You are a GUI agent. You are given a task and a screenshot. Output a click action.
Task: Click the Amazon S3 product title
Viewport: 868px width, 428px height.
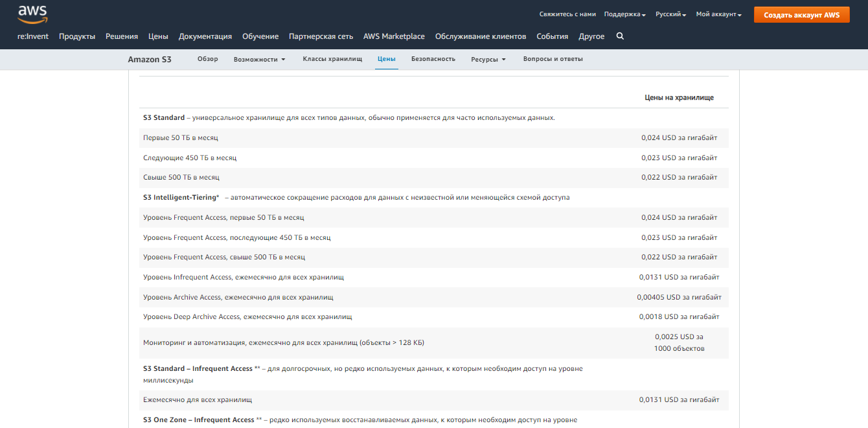pos(150,59)
